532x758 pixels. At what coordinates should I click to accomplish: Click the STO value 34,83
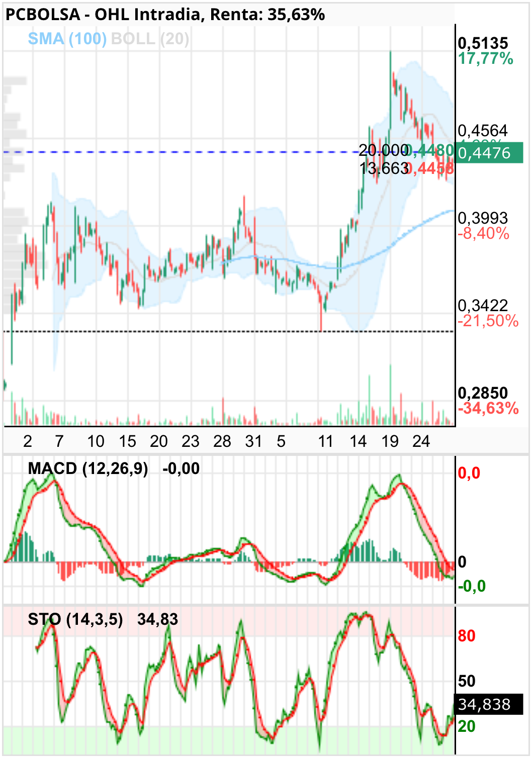coord(157,619)
